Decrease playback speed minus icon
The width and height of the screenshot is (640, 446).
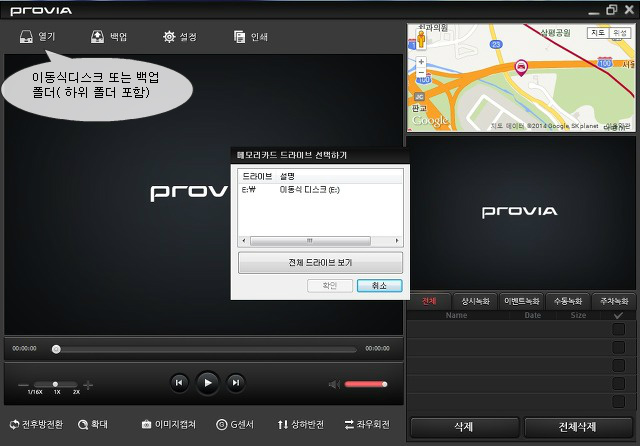pos(23,385)
